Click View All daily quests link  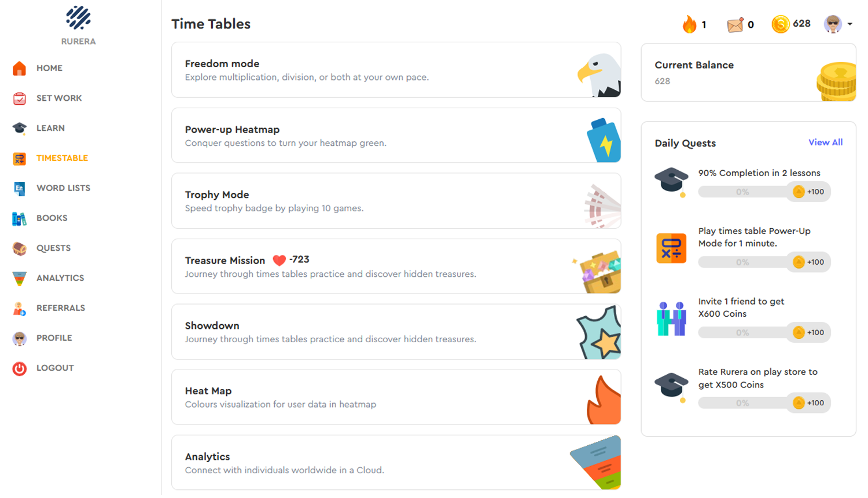(825, 142)
